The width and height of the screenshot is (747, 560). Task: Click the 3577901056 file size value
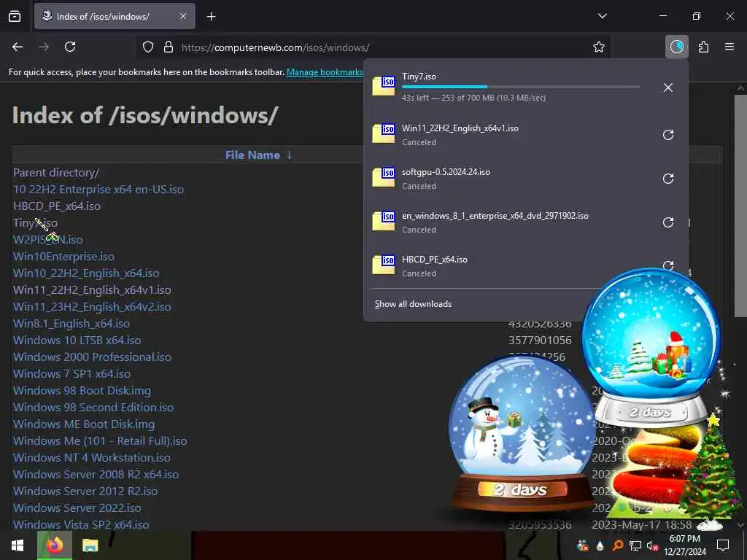pos(540,340)
